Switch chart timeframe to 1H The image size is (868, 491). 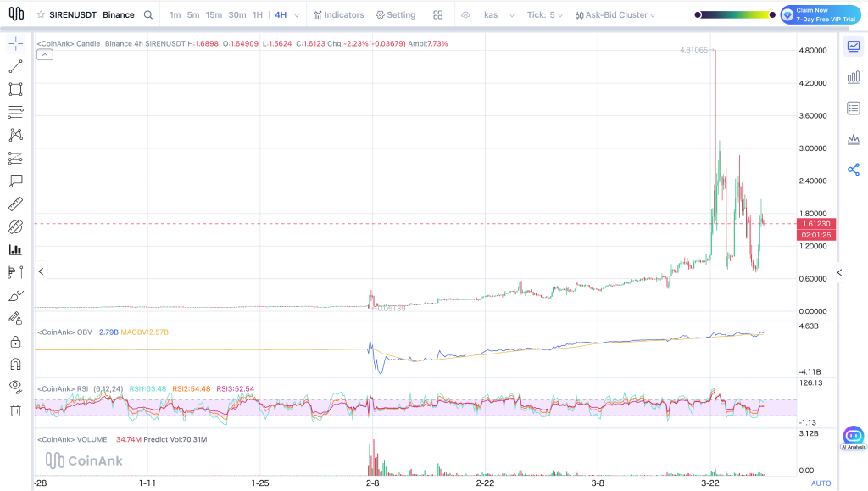point(256,14)
